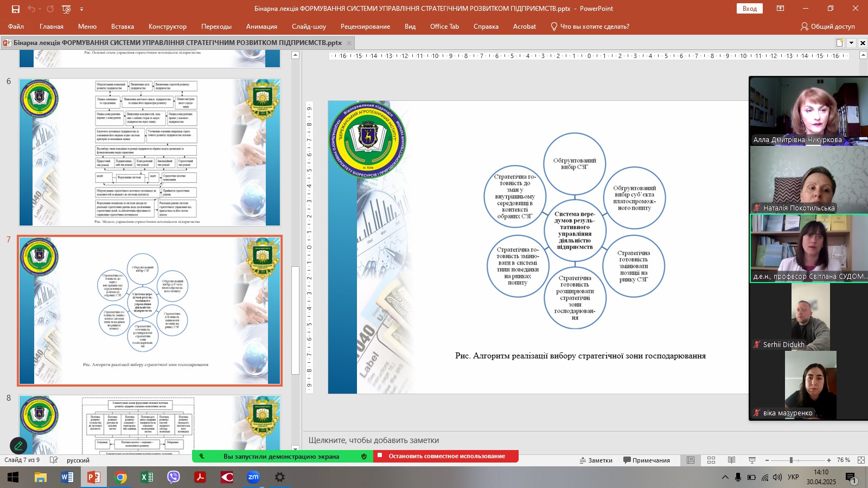Open Zoom from the Windows taskbar
The width and height of the screenshot is (868, 488).
253,477
